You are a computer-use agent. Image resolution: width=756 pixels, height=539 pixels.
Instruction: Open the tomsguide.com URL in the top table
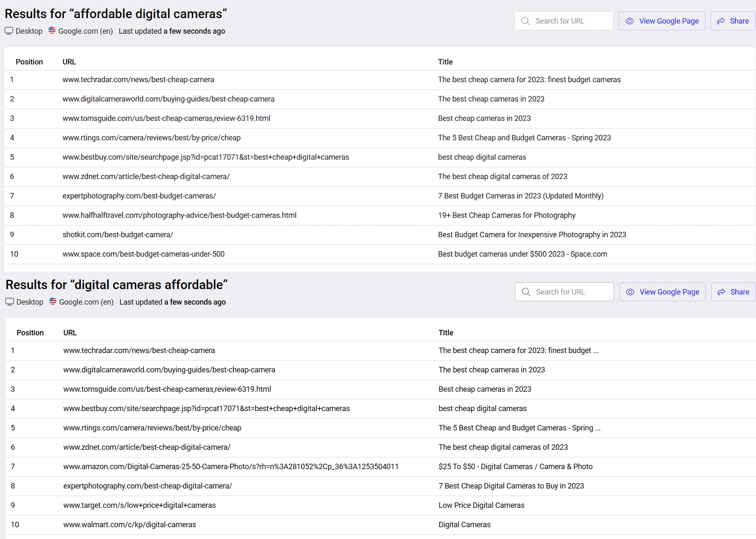tap(167, 118)
